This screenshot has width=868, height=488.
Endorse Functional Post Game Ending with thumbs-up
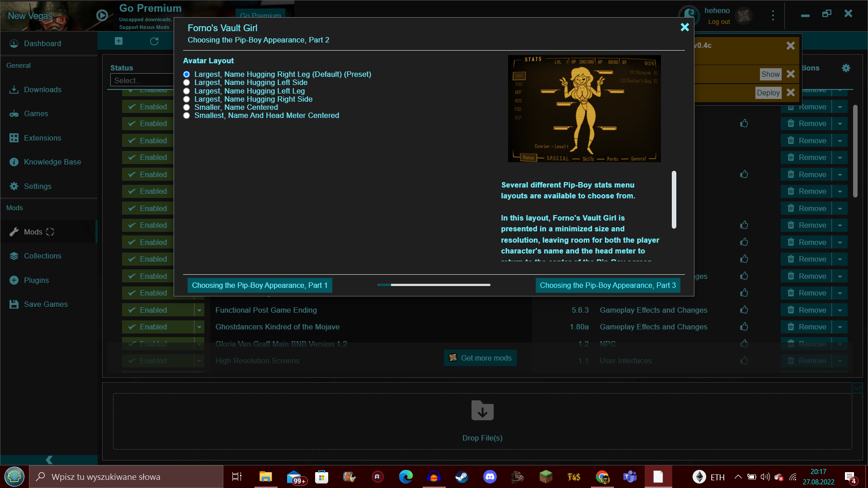[744, 310]
